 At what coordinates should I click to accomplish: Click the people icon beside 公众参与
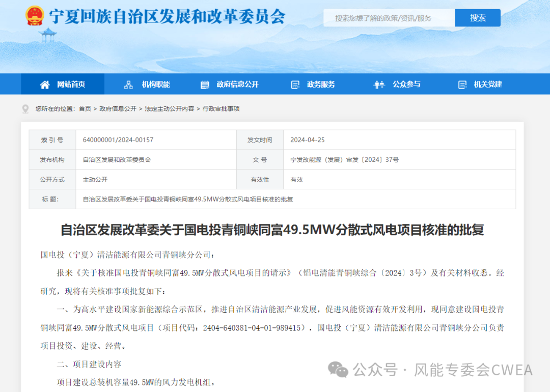(379, 85)
